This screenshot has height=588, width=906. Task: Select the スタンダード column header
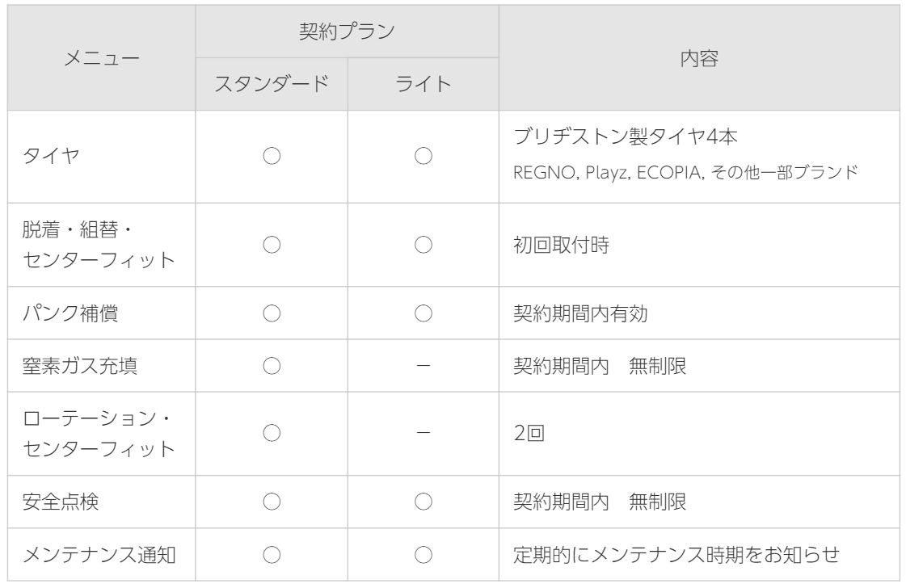tap(270, 84)
